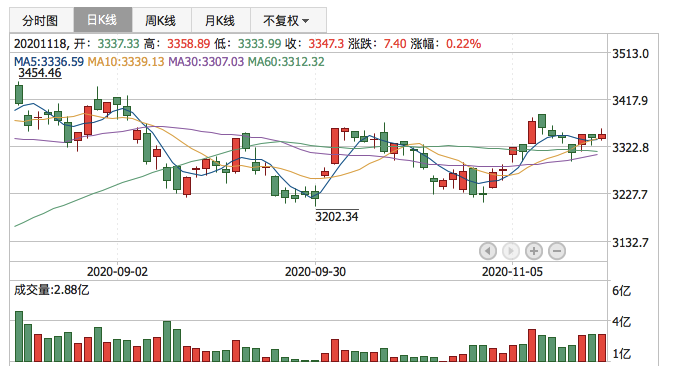Select the 日K线 tab
Screen dimensions: 675x375
102,20
